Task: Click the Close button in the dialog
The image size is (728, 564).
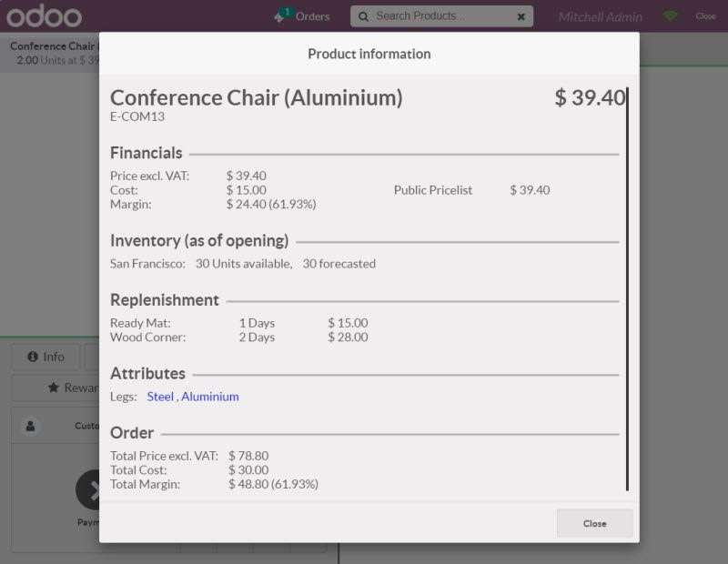Action: pos(594,523)
